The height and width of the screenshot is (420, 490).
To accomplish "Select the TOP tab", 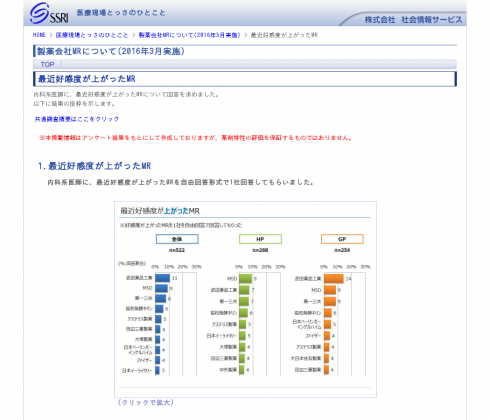I will click(47, 64).
